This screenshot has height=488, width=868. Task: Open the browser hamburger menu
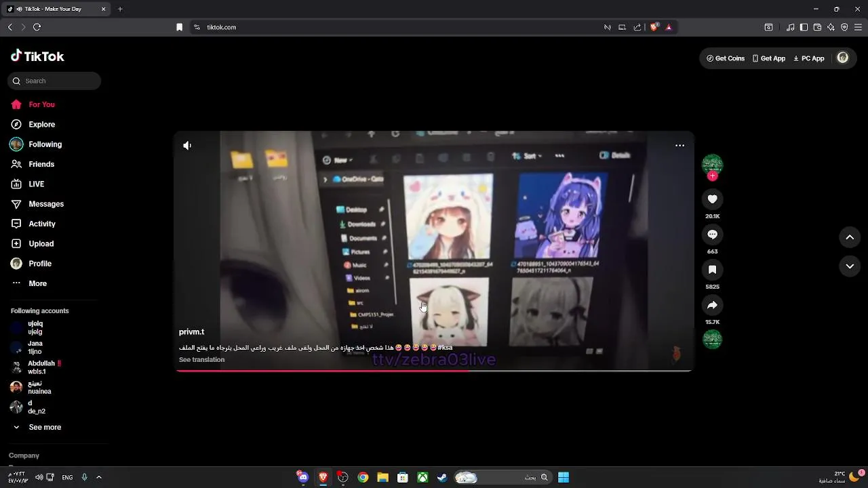pyautogui.click(x=858, y=27)
